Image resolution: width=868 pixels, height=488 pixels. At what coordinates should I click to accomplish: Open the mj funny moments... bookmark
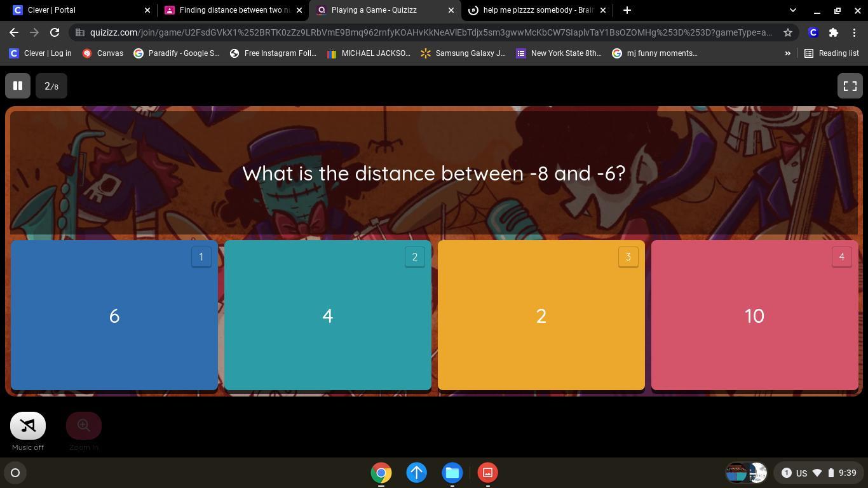(655, 53)
